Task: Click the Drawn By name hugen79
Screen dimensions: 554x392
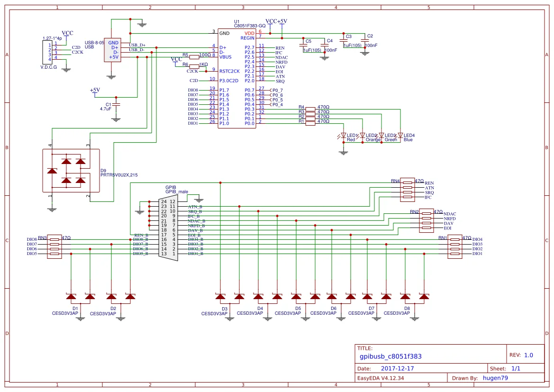Action: [495, 378]
